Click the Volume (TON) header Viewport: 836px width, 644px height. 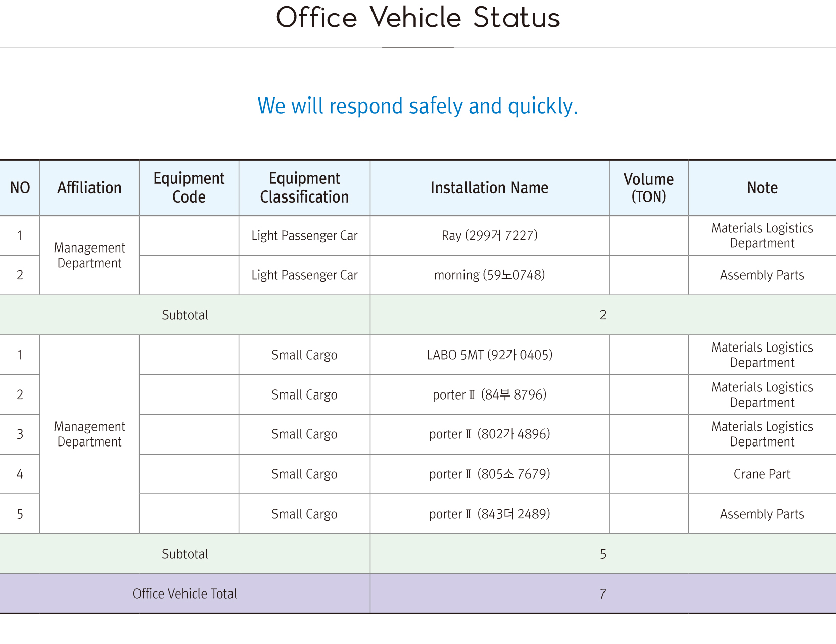648,187
